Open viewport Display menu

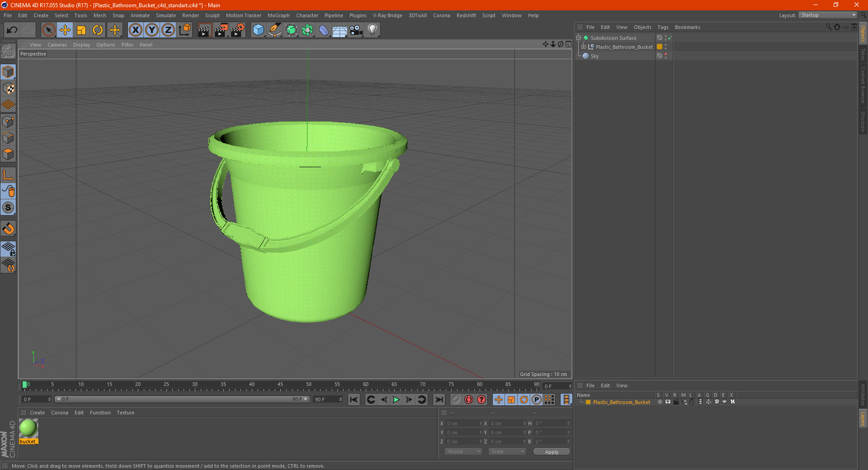81,45
